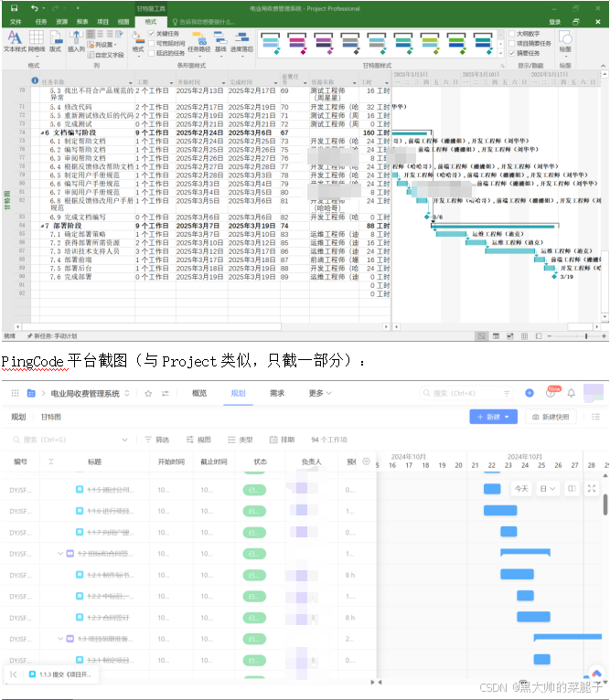Viewport: 610px width, 700px height.
Task: Click the notification bell icon
Action: [571, 393]
